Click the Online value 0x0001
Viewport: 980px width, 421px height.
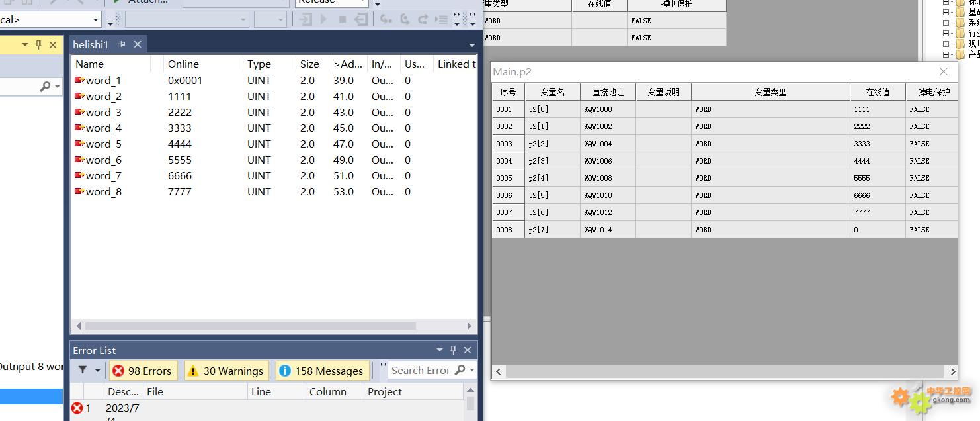185,80
